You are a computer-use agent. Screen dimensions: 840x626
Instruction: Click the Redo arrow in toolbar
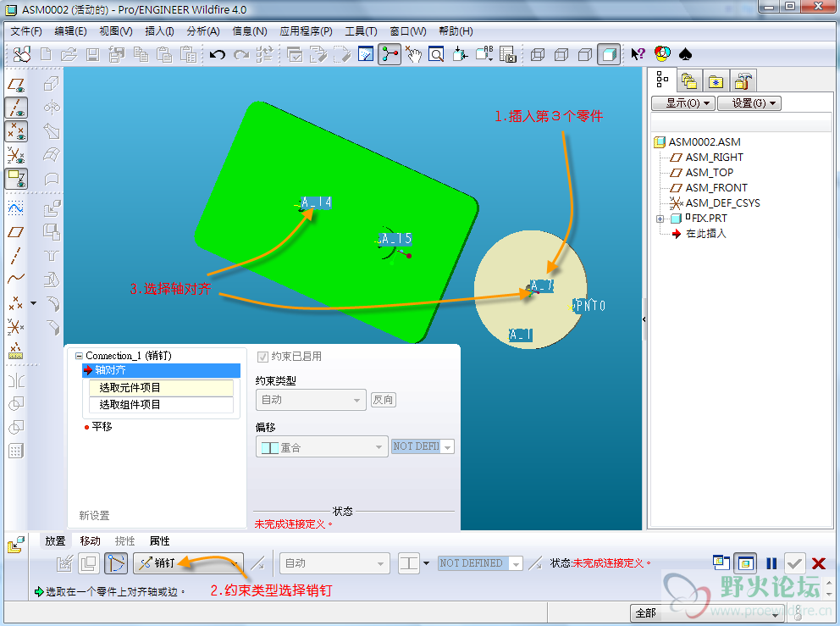coord(241,54)
